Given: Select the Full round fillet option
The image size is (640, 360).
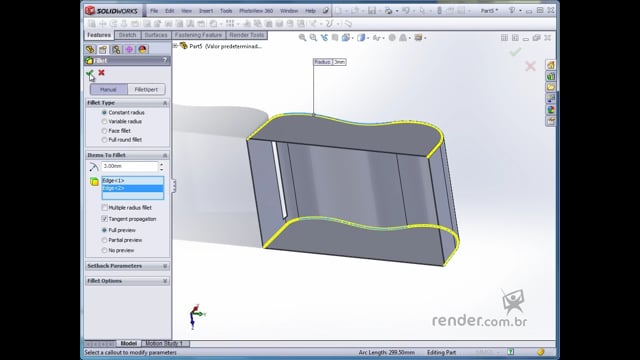Looking at the screenshot, I should coord(104,140).
